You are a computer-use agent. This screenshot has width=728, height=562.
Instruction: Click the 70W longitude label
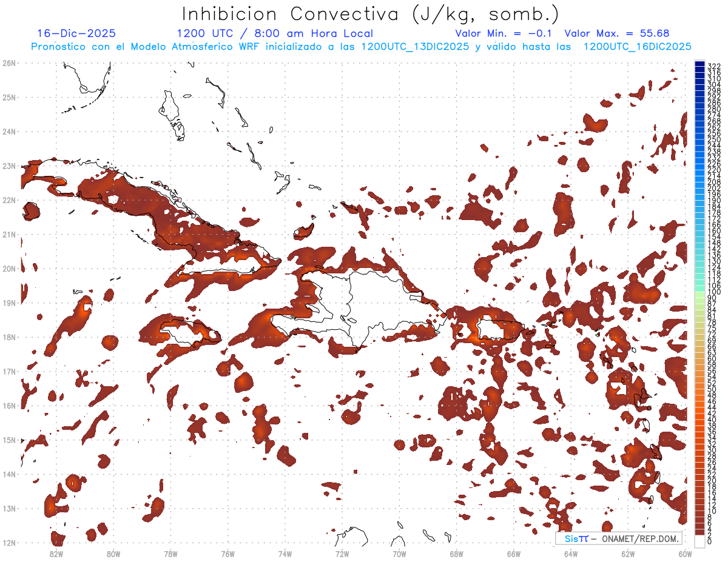(x=399, y=554)
